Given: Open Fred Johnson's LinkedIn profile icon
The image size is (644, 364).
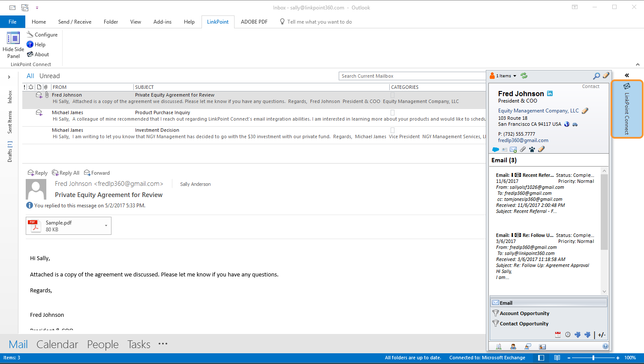Looking at the screenshot, I should pyautogui.click(x=550, y=94).
